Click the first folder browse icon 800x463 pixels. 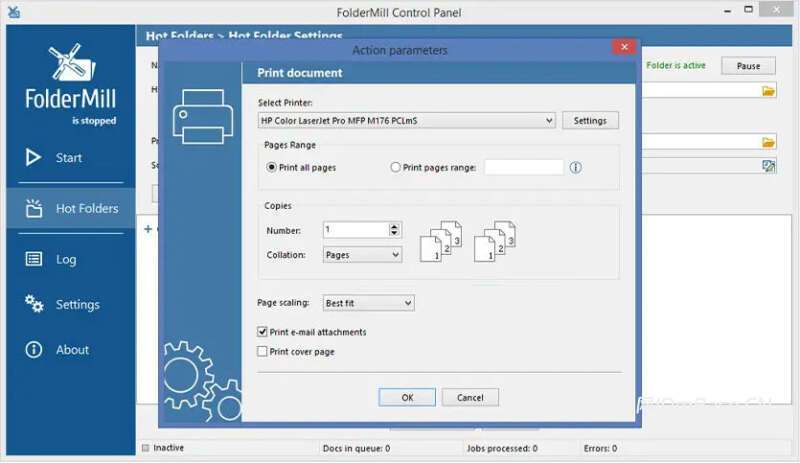coord(768,91)
